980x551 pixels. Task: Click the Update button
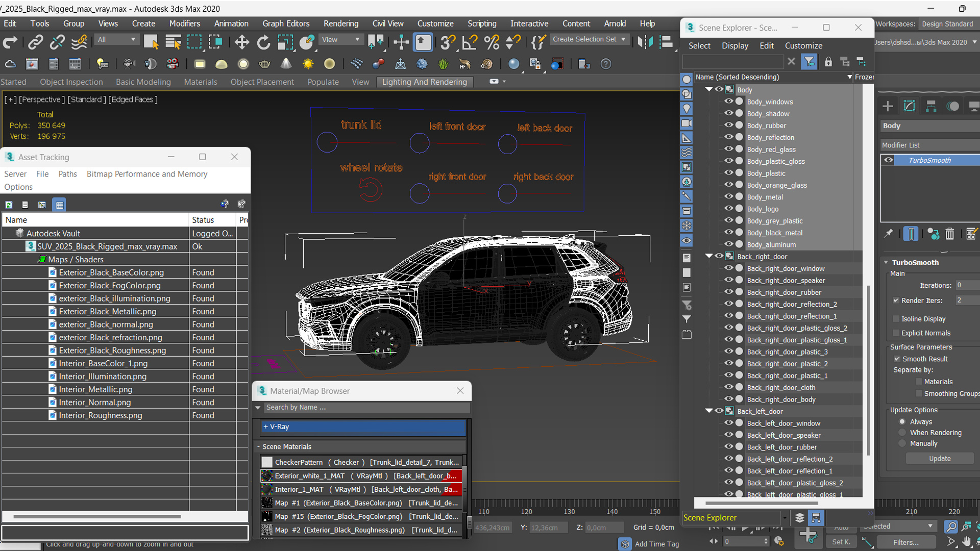click(x=940, y=458)
